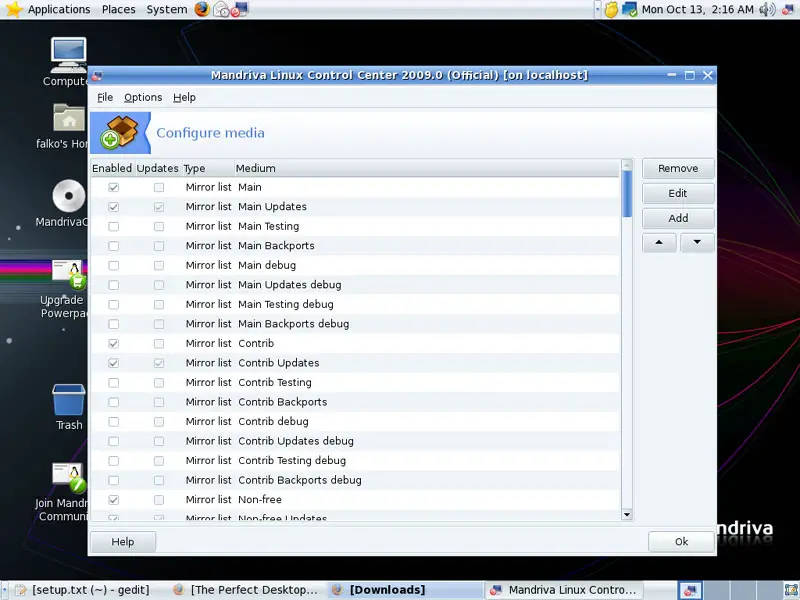Uncheck Enabled for the Main medium

click(113, 187)
